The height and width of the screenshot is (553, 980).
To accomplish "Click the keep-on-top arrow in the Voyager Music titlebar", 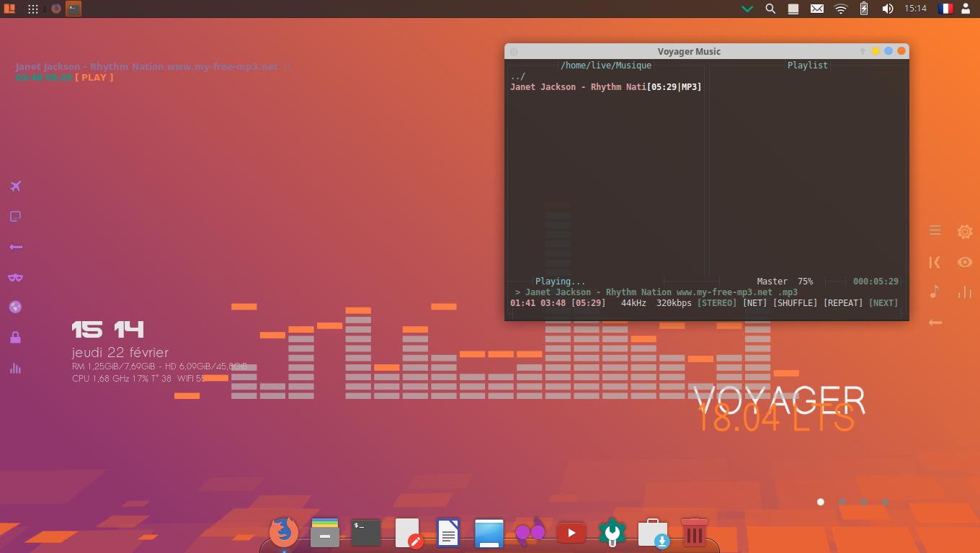I will tap(863, 51).
